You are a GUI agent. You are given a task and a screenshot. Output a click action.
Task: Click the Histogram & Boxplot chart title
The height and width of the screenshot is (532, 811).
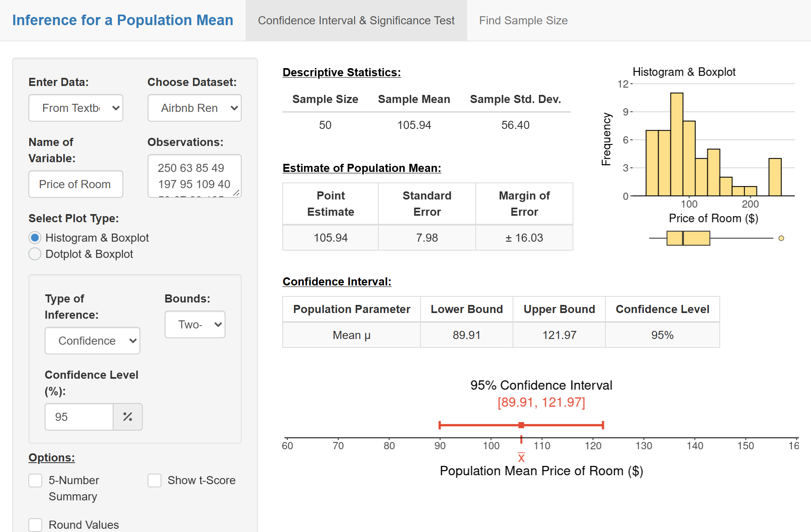pyautogui.click(x=684, y=72)
